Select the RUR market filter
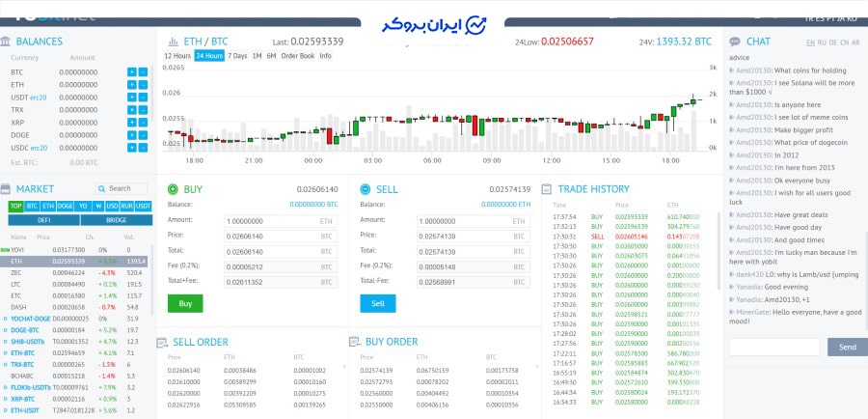Screen dimensions: 868x419 [127, 206]
